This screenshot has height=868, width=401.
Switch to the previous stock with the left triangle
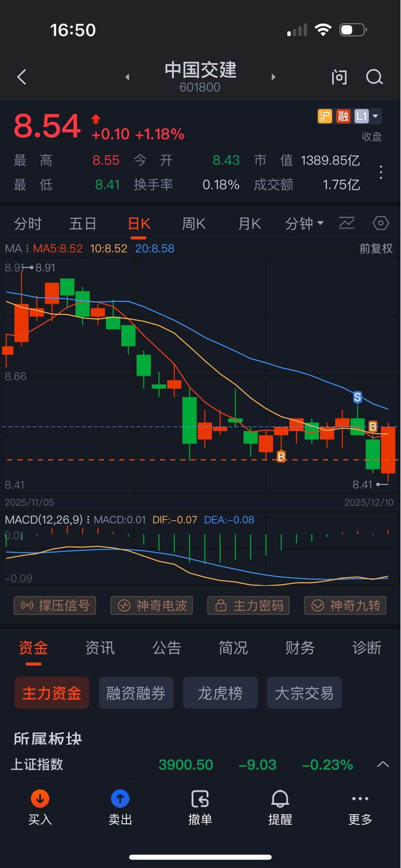coord(127,77)
